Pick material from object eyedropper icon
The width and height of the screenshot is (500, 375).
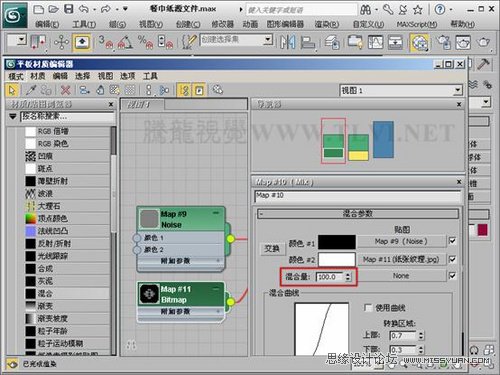click(31, 90)
